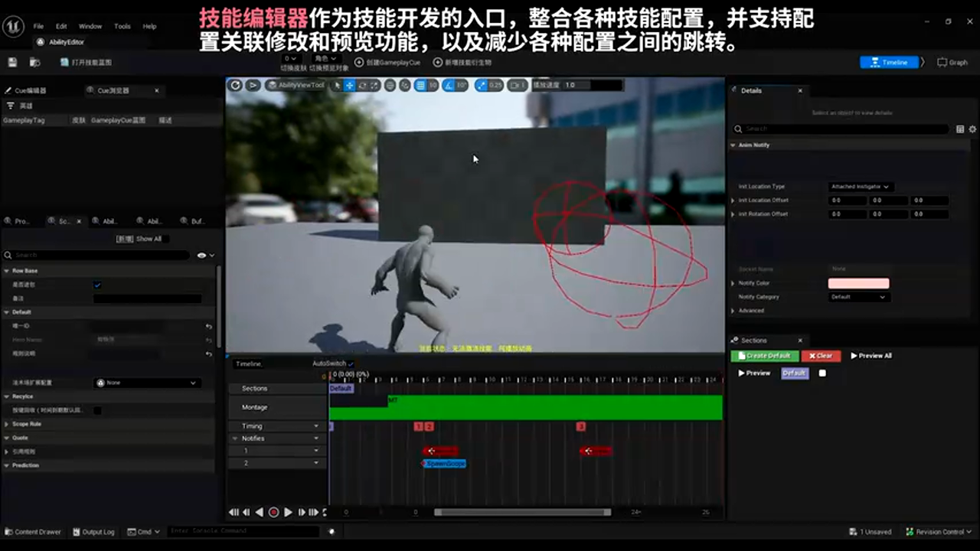Click the Create Default button
The height and width of the screenshot is (551, 980).
(764, 356)
